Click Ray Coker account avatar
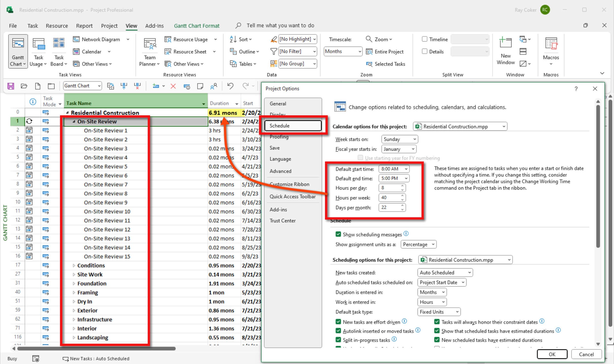 pos(545,10)
